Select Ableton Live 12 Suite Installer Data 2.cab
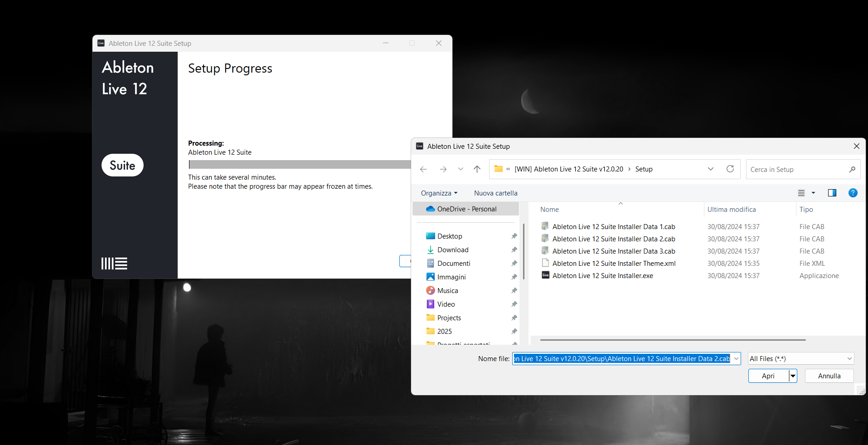This screenshot has height=445, width=868. point(614,239)
